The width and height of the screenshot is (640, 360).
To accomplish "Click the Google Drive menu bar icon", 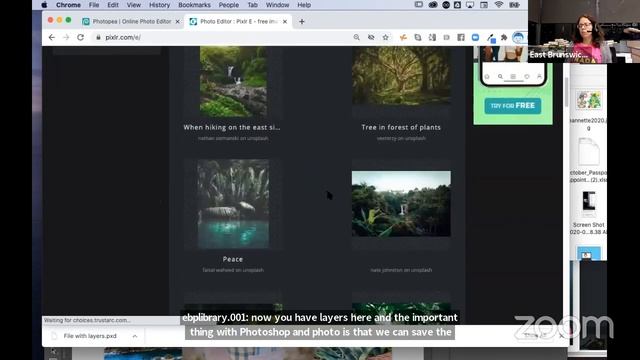I will [457, 5].
